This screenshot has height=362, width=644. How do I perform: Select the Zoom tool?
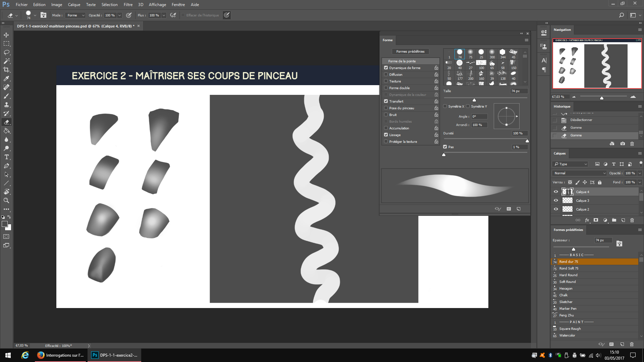[x=6, y=200]
